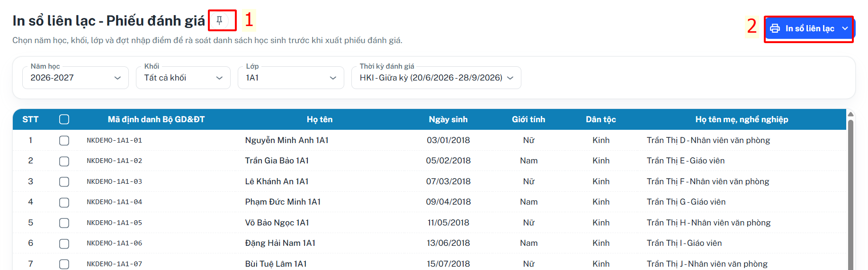Open the Thời kỳ đánh giá dropdown
Viewport: 868px width, 270px height.
coord(436,78)
